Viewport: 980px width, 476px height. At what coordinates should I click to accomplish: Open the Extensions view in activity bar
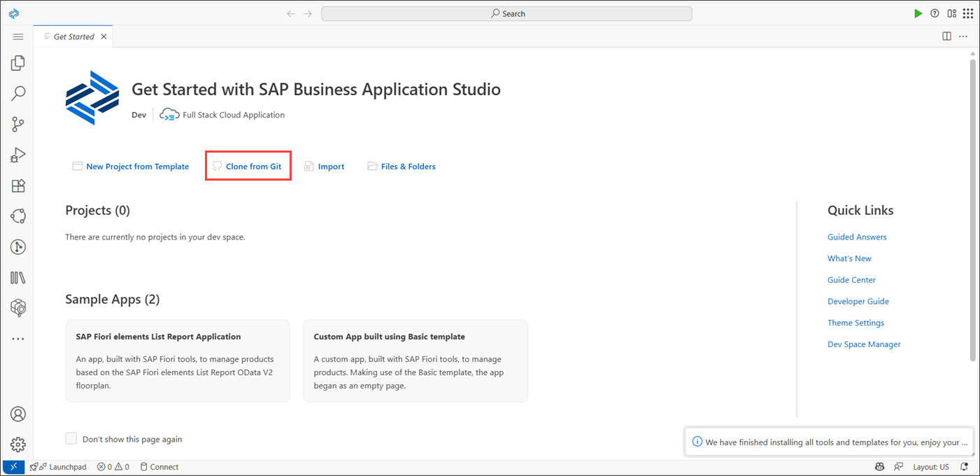tap(18, 186)
